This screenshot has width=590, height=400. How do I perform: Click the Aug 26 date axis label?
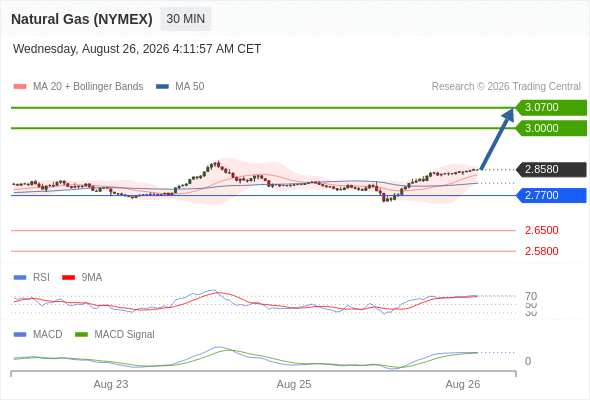pyautogui.click(x=463, y=384)
